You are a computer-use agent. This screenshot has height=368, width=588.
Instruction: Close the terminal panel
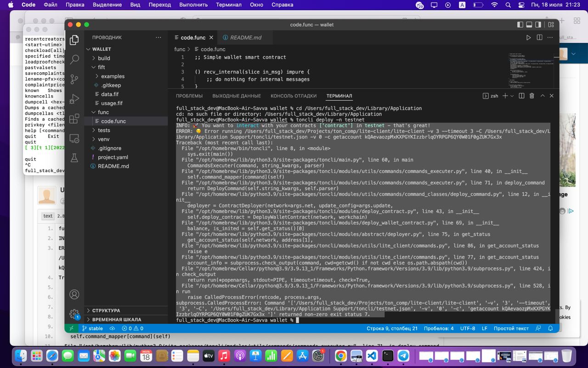(x=552, y=96)
